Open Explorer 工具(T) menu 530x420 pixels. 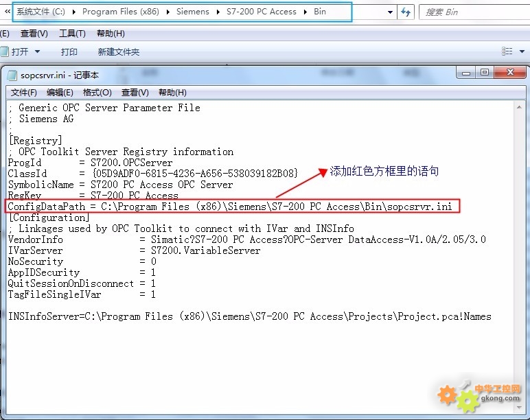(72, 34)
